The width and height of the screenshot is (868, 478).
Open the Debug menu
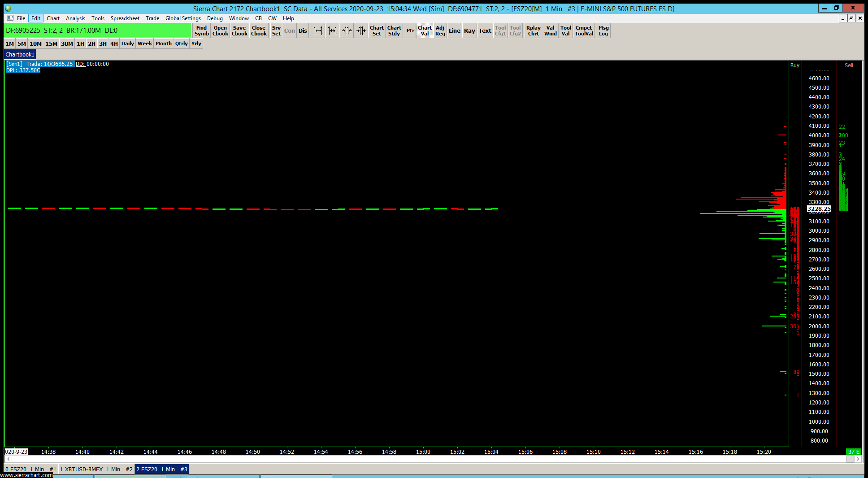click(215, 18)
